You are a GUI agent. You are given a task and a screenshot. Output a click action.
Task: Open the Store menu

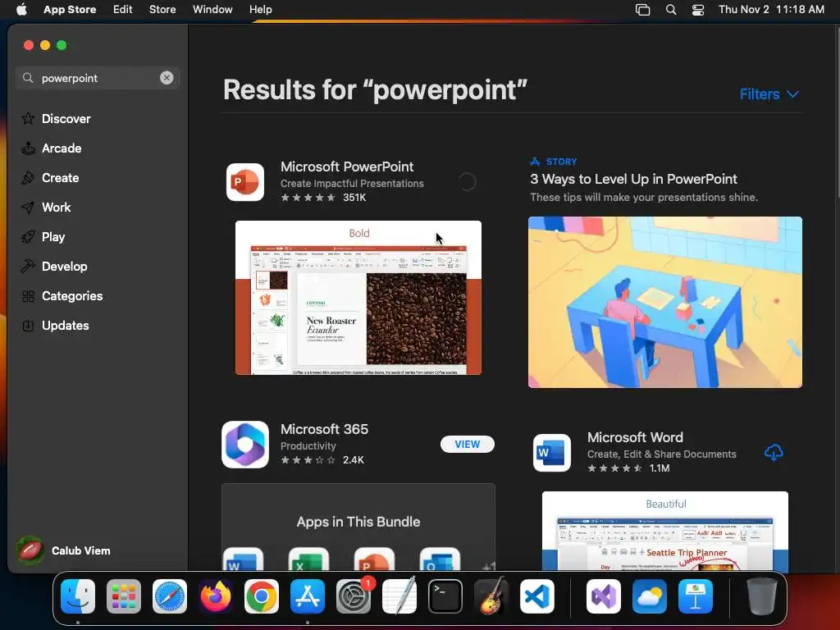pyautogui.click(x=162, y=9)
